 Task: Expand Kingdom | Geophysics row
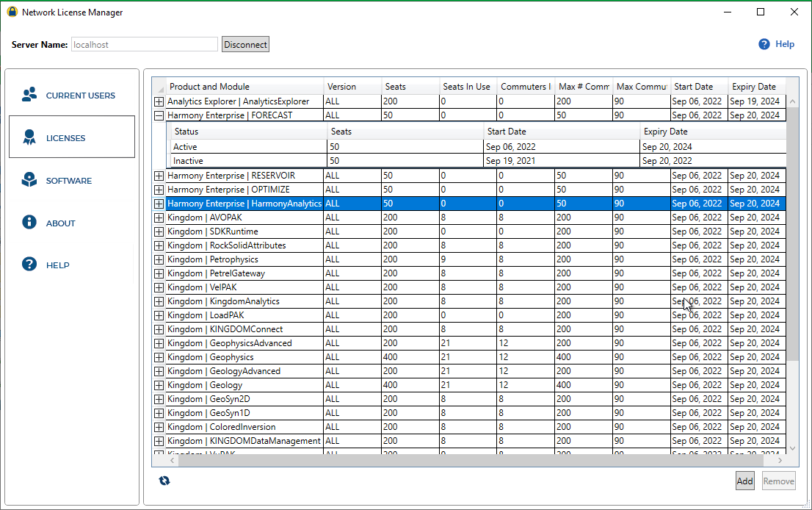[159, 358]
